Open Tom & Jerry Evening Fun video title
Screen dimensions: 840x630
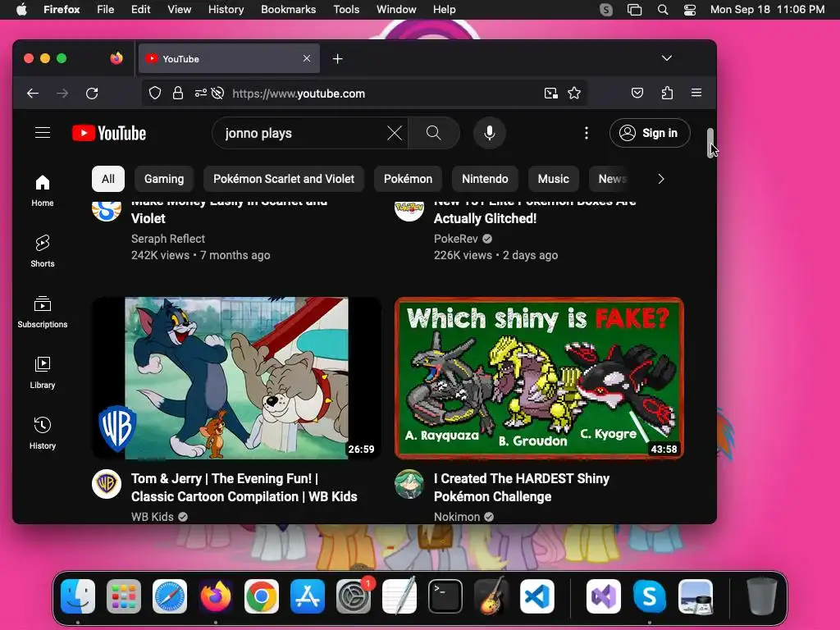click(x=244, y=487)
